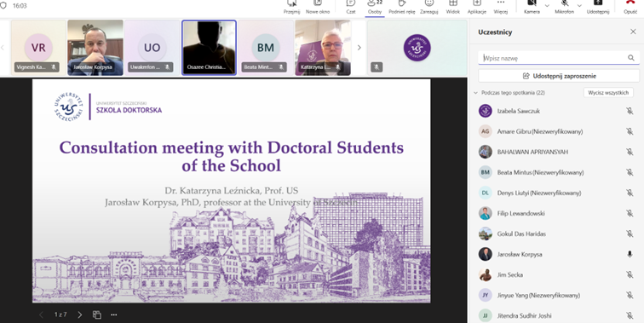Click Wycisz wszystkich mute all button

[x=608, y=93]
